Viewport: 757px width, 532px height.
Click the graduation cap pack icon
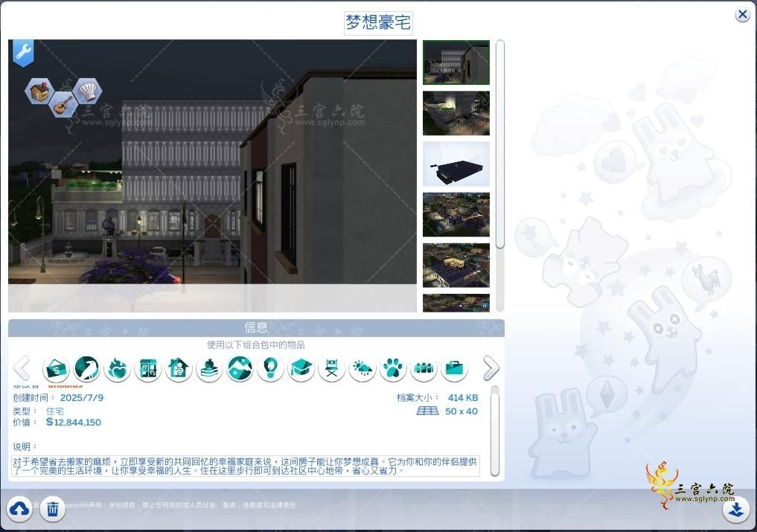[301, 369]
